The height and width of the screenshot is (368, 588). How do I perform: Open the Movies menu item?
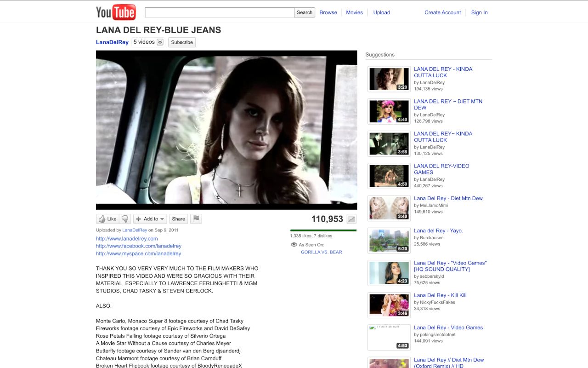pos(354,12)
